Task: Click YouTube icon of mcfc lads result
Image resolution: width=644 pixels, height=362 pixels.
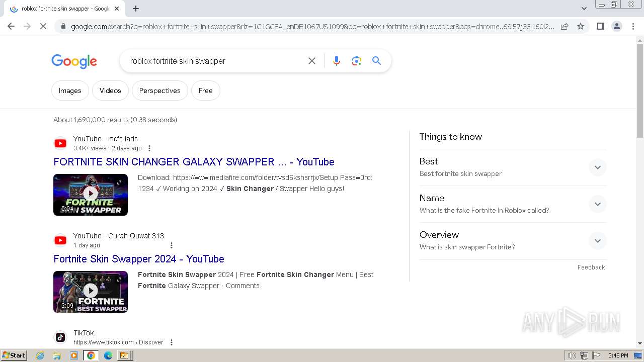Action: click(60, 143)
